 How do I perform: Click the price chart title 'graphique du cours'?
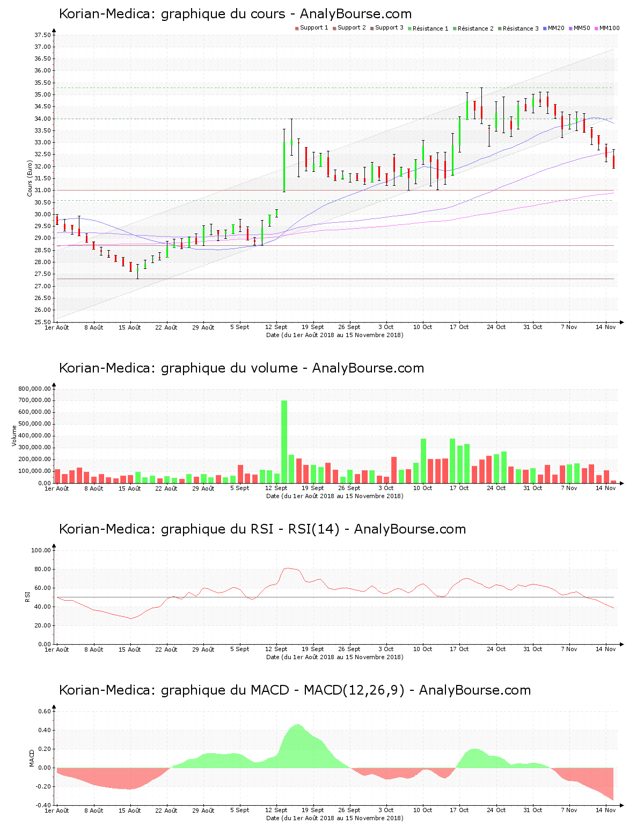(235, 14)
